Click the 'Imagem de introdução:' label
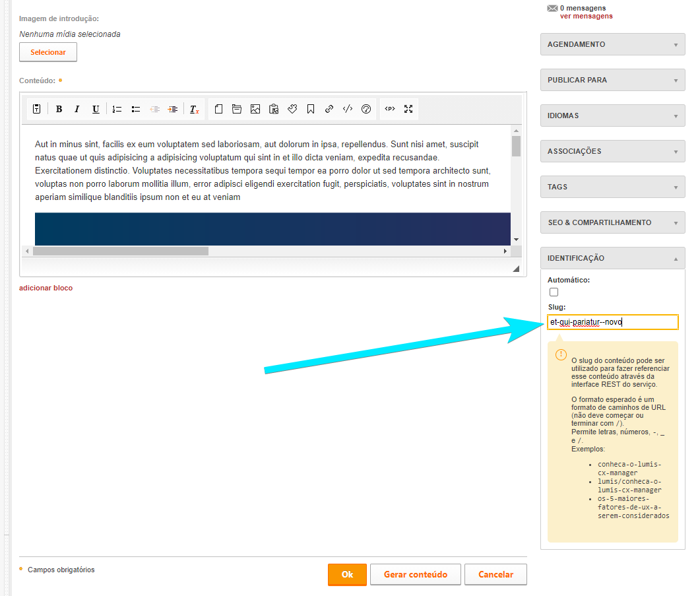Screen dimensions: 700x596 click(x=59, y=18)
